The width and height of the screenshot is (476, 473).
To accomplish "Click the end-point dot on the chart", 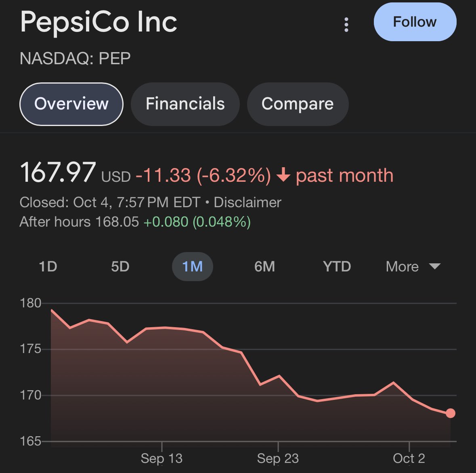I will 450,413.
